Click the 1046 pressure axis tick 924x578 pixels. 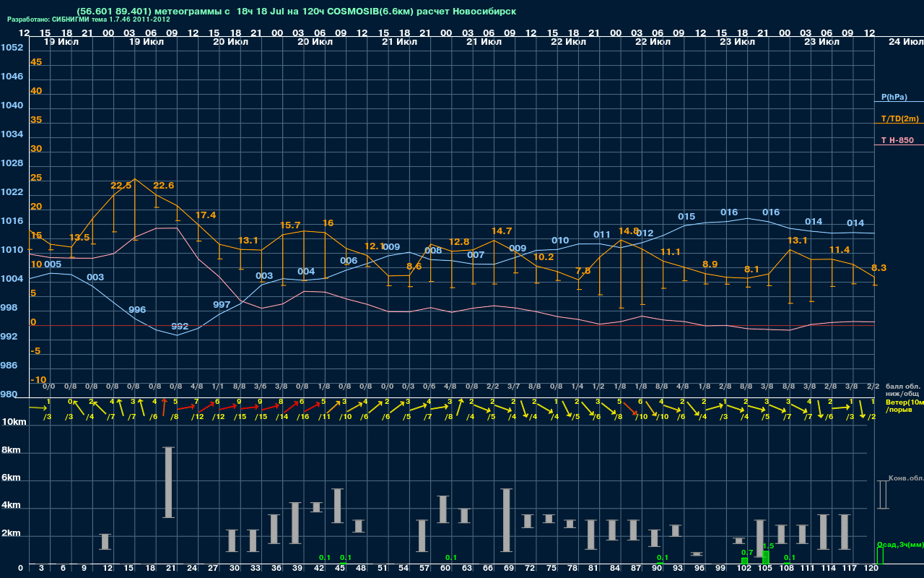(12, 77)
